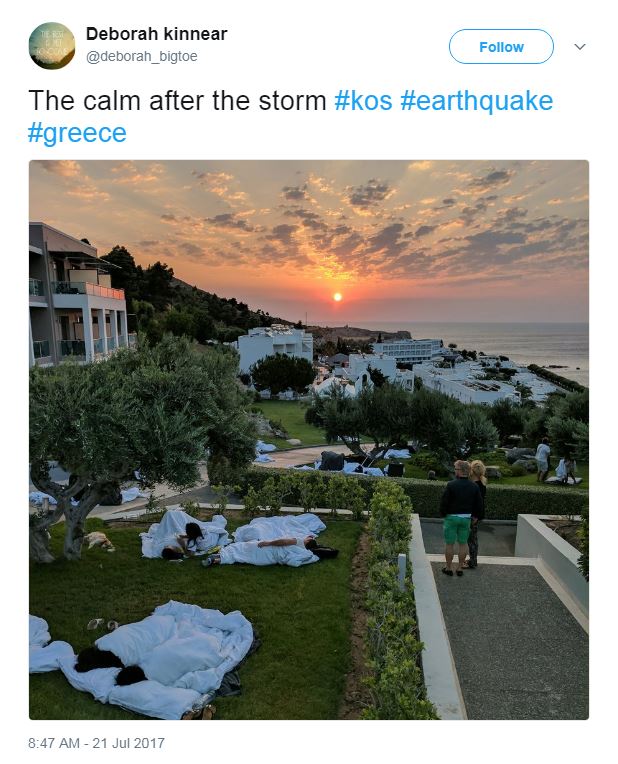The width and height of the screenshot is (618, 764).
Task: Follow the #earthquake hashtag link
Action: 476,101
